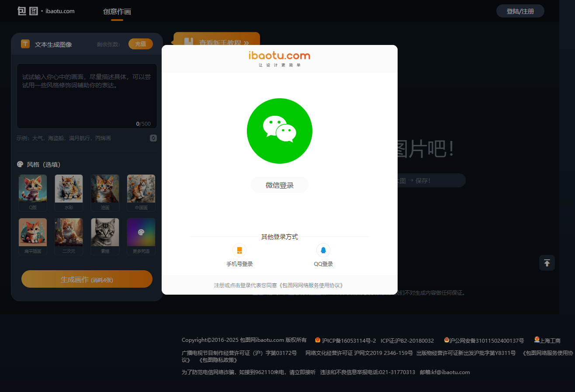The height and width of the screenshot is (392, 575).
Task: Click the ibaotu.com logo in login dialog
Action: [280, 56]
